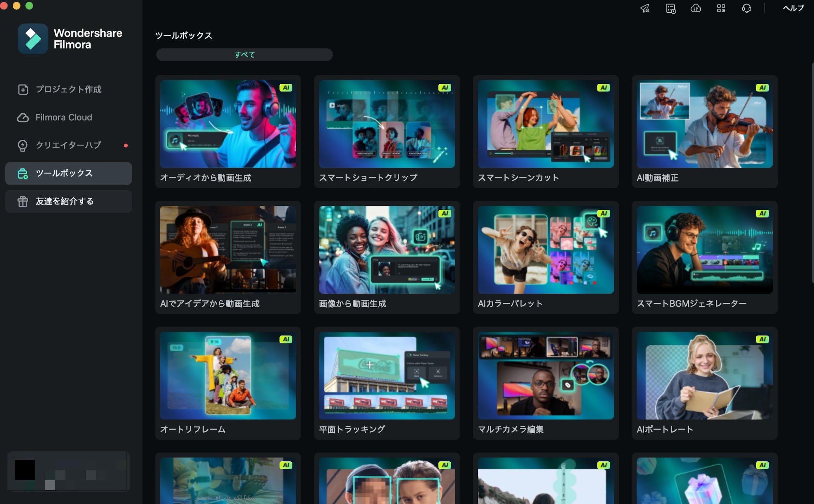Click AI badge on オートリフレーム card
The height and width of the screenshot is (504, 814).
[286, 339]
